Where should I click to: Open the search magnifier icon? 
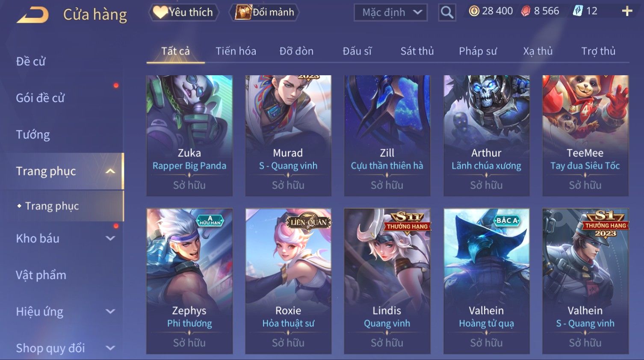pyautogui.click(x=447, y=12)
